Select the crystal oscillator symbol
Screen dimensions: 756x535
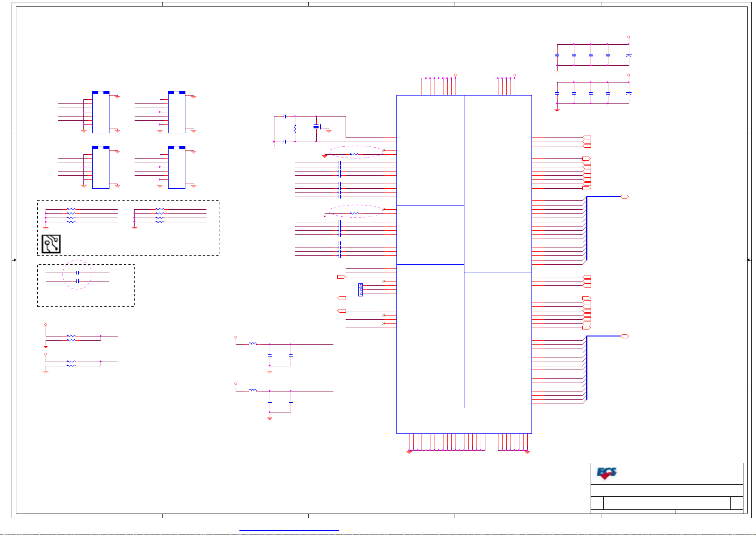[317, 127]
